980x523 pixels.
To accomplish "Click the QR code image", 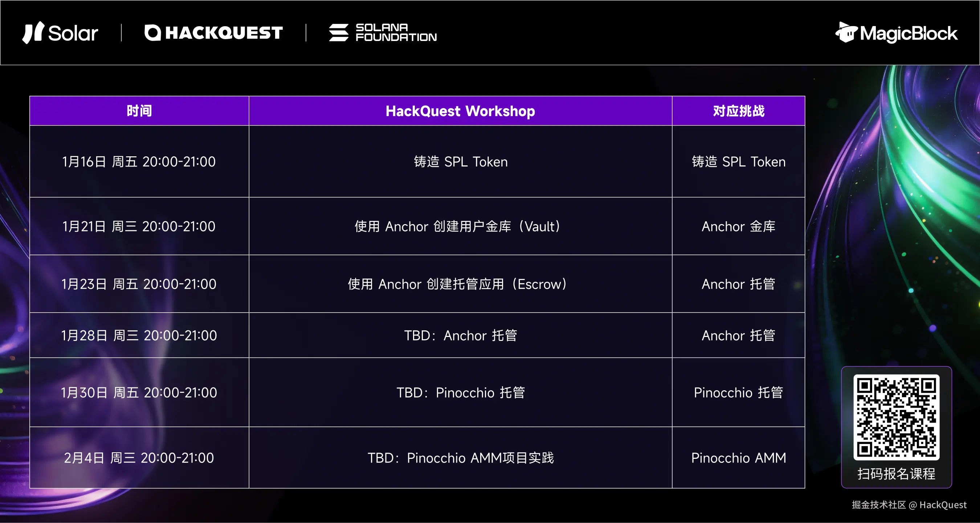I will tap(896, 417).
